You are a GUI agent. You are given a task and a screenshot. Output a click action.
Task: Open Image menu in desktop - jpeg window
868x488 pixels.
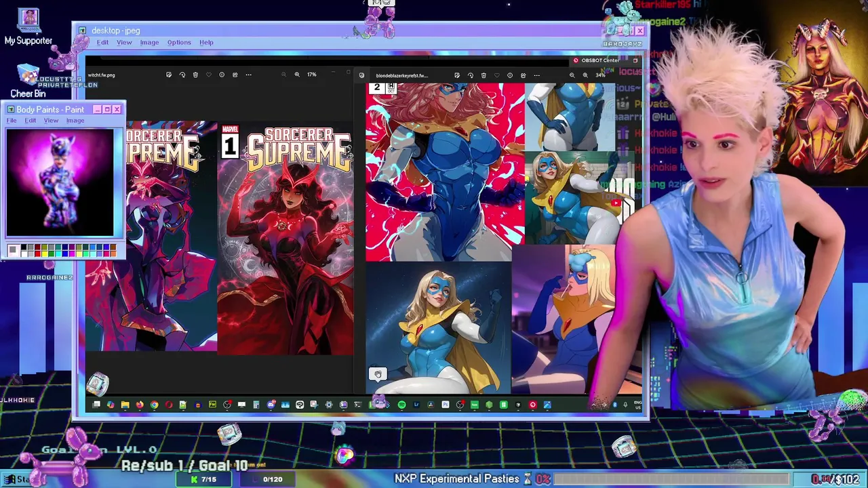coord(149,42)
